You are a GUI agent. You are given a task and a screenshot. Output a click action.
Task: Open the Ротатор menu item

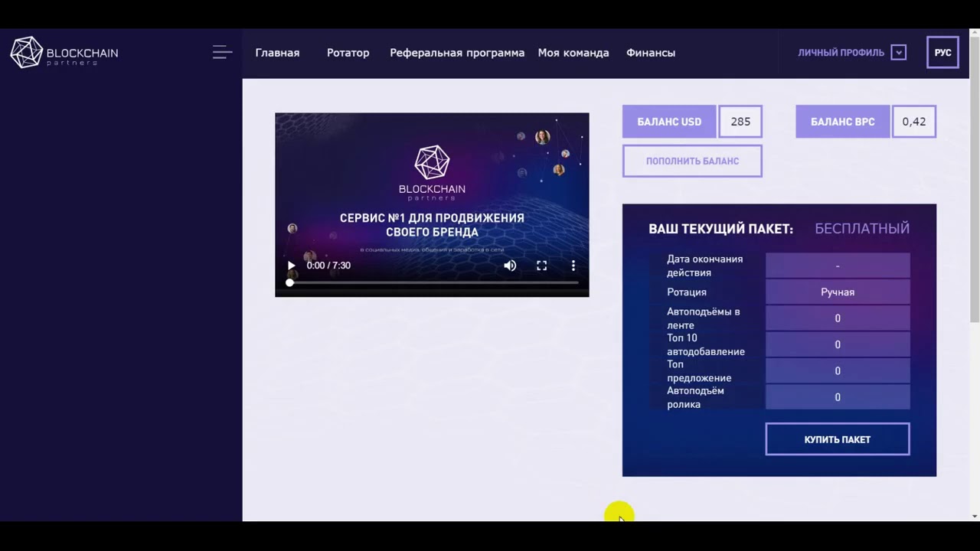tap(348, 53)
